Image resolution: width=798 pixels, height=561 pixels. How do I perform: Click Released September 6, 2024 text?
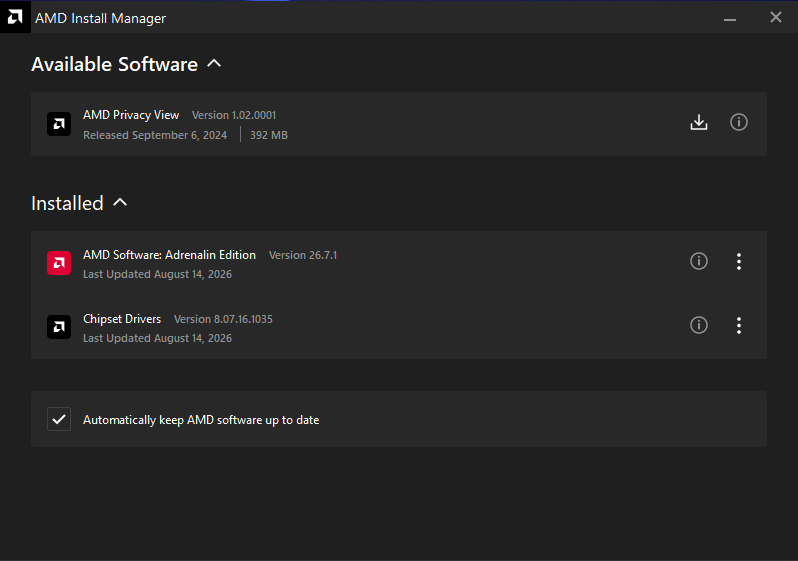155,135
